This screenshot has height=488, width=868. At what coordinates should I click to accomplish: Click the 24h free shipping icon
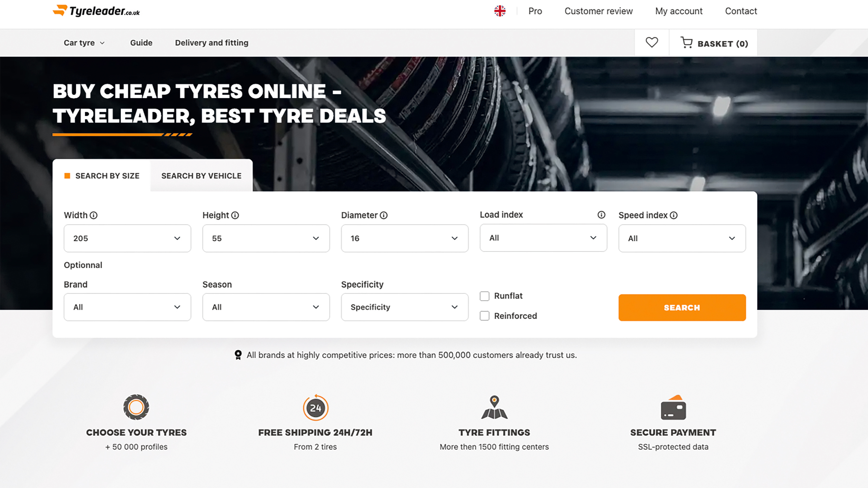pyautogui.click(x=315, y=407)
